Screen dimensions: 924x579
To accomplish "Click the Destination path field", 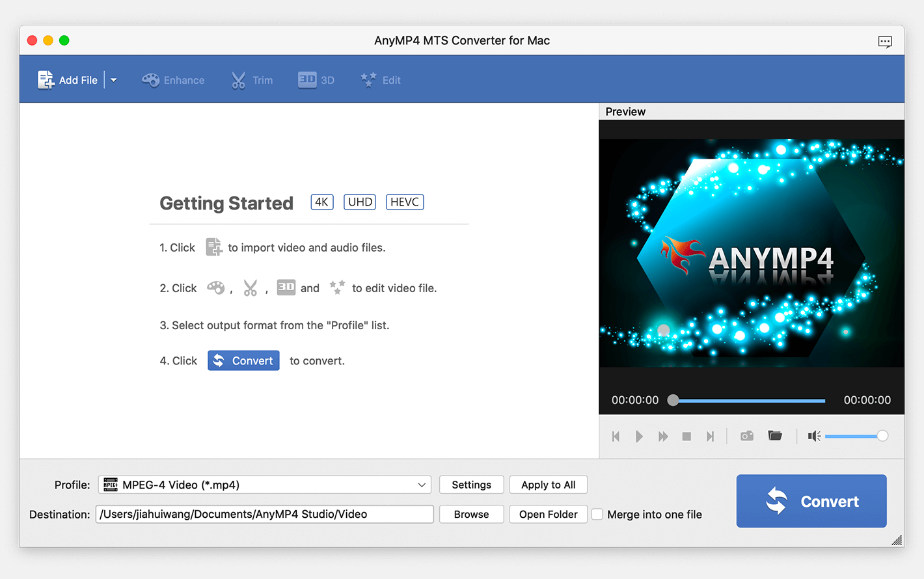I will click(265, 514).
